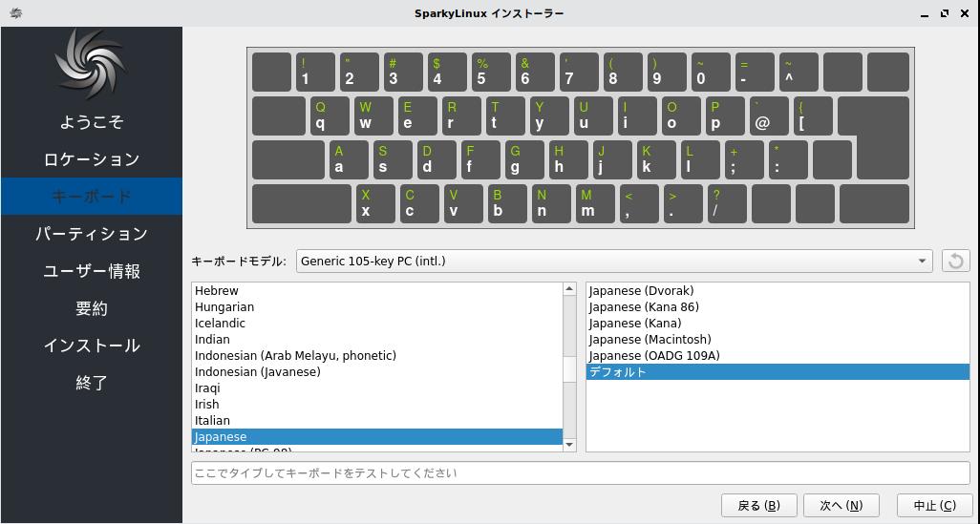
Task: Click the semicolon key on keyboard preview
Action: pos(744,160)
